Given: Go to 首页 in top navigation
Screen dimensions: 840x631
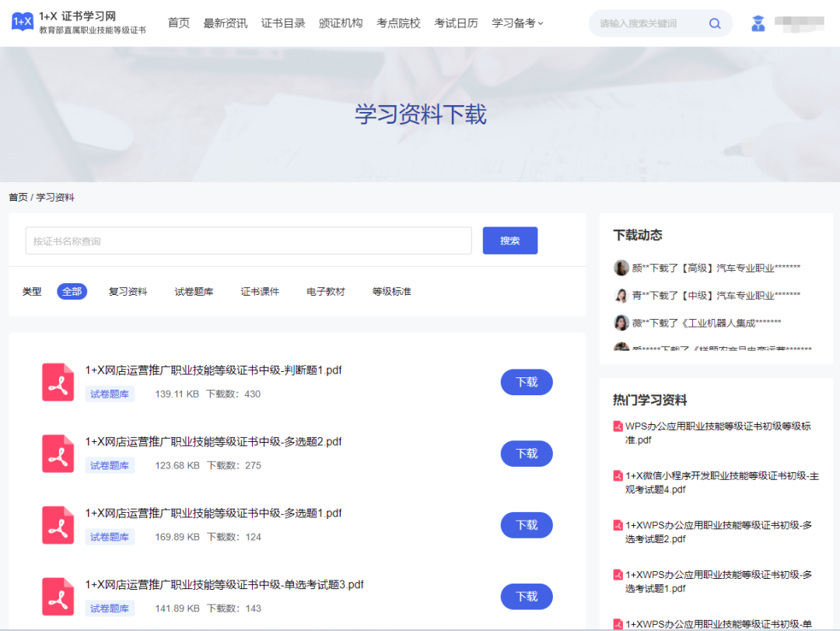Looking at the screenshot, I should click(178, 23).
